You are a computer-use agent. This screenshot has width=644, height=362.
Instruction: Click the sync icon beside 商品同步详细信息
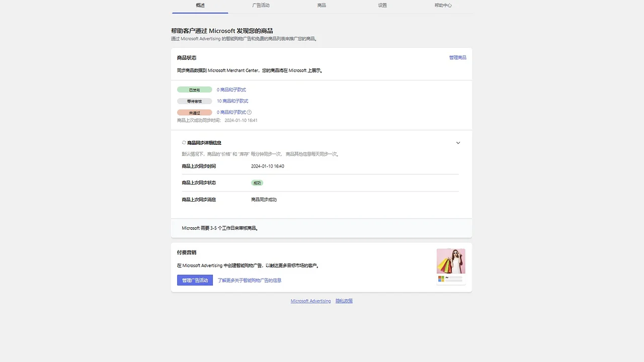coord(184,143)
